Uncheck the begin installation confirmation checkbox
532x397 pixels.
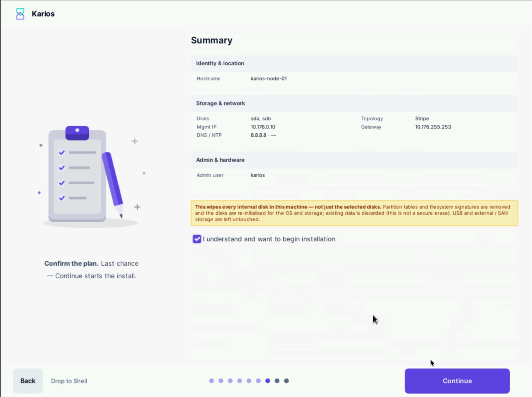197,239
